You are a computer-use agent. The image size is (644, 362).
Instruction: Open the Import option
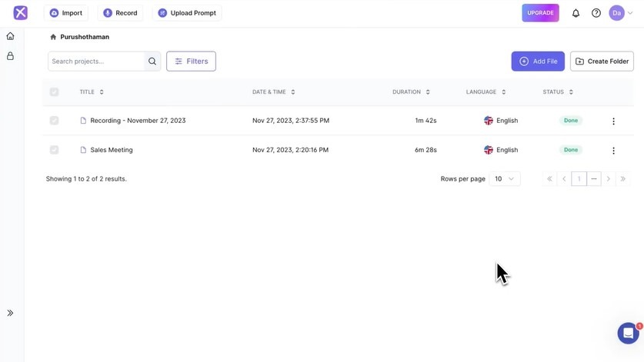[65, 13]
